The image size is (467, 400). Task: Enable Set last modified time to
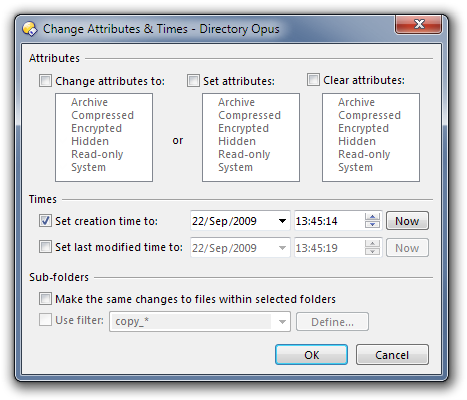tap(45, 247)
